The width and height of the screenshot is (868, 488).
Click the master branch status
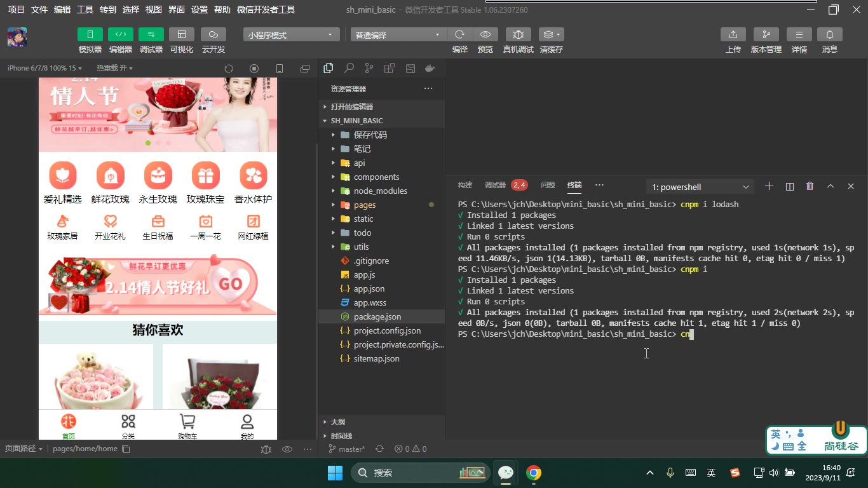346,449
